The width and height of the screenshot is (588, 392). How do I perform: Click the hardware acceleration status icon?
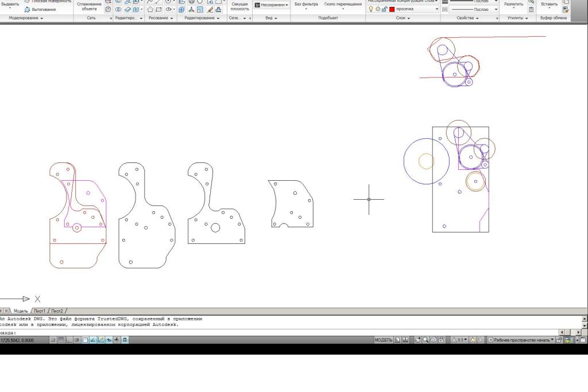tap(569, 340)
